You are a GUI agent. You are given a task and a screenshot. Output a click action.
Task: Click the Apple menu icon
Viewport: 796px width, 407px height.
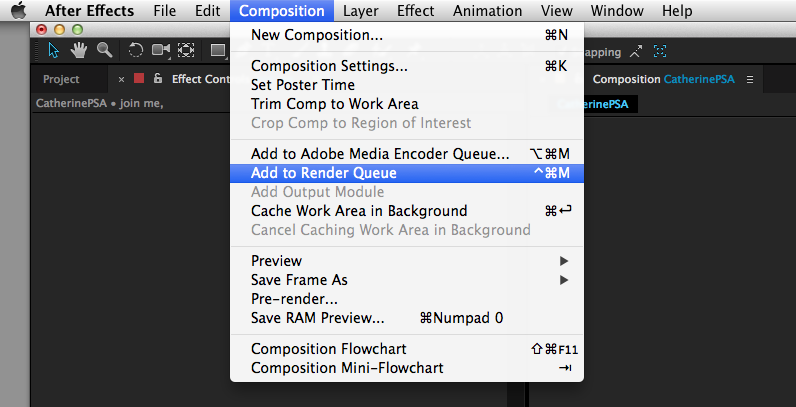tap(18, 11)
